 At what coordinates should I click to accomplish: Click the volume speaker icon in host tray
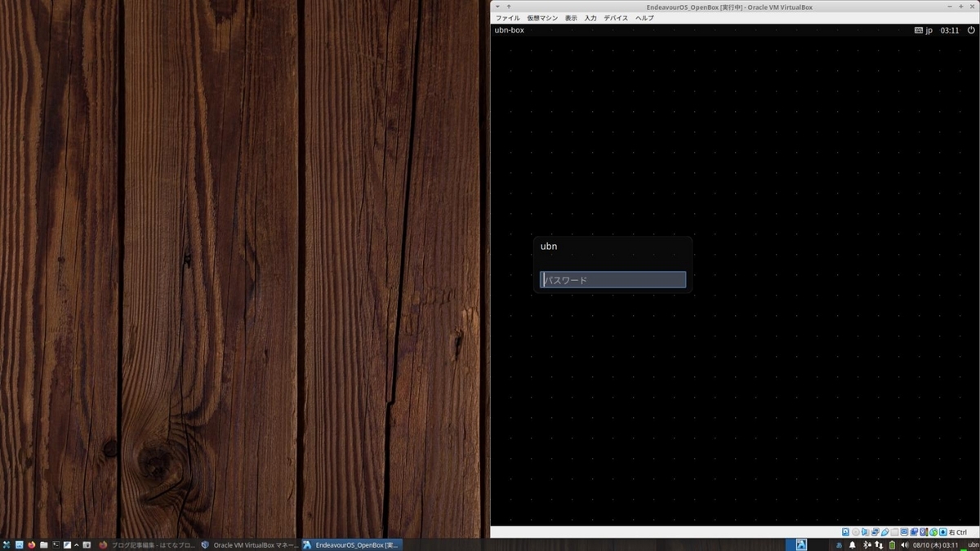pyautogui.click(x=904, y=545)
